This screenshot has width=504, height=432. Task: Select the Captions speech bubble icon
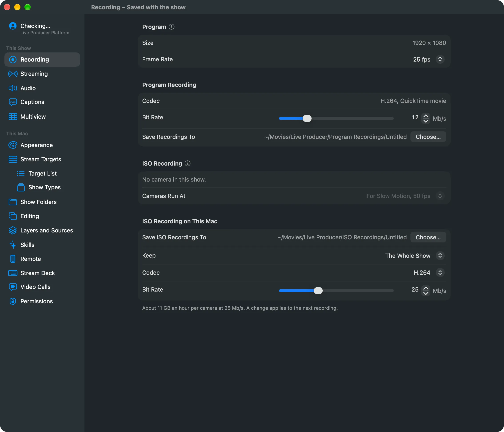pos(13,102)
